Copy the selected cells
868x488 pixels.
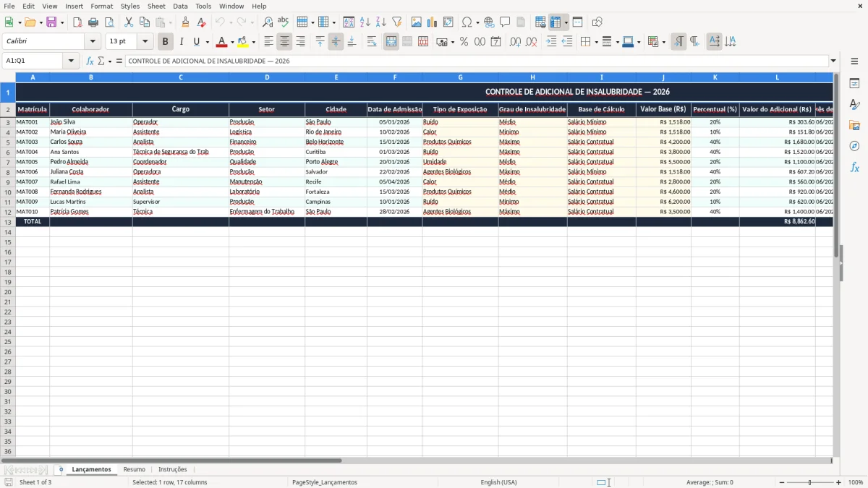(145, 22)
